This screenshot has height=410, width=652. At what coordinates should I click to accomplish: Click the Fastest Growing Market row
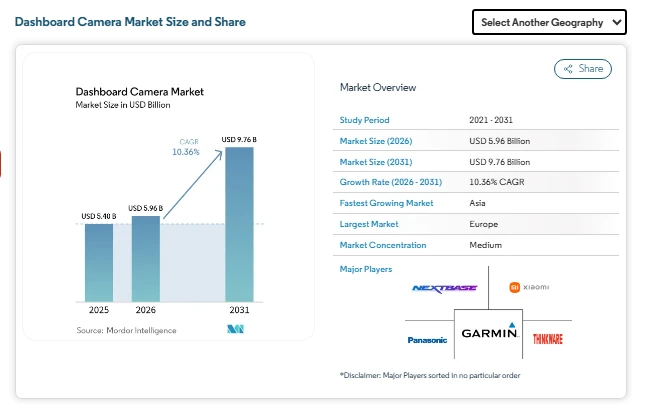(475, 203)
